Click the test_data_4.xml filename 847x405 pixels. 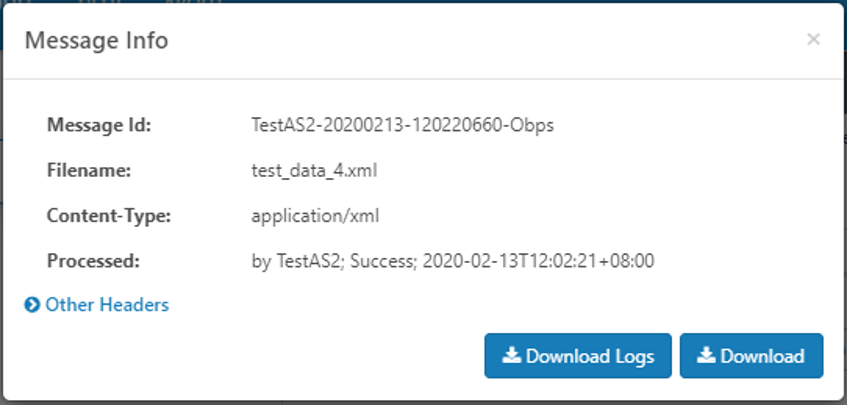(x=314, y=171)
